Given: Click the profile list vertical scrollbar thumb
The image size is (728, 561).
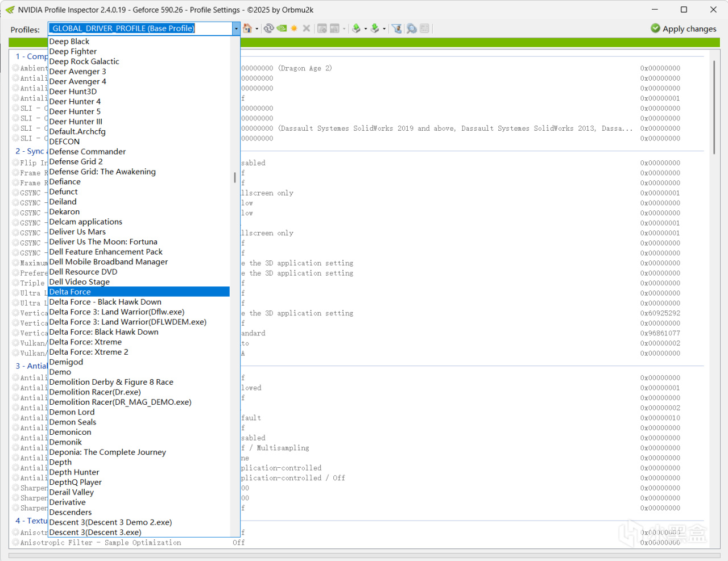Looking at the screenshot, I should click(235, 177).
